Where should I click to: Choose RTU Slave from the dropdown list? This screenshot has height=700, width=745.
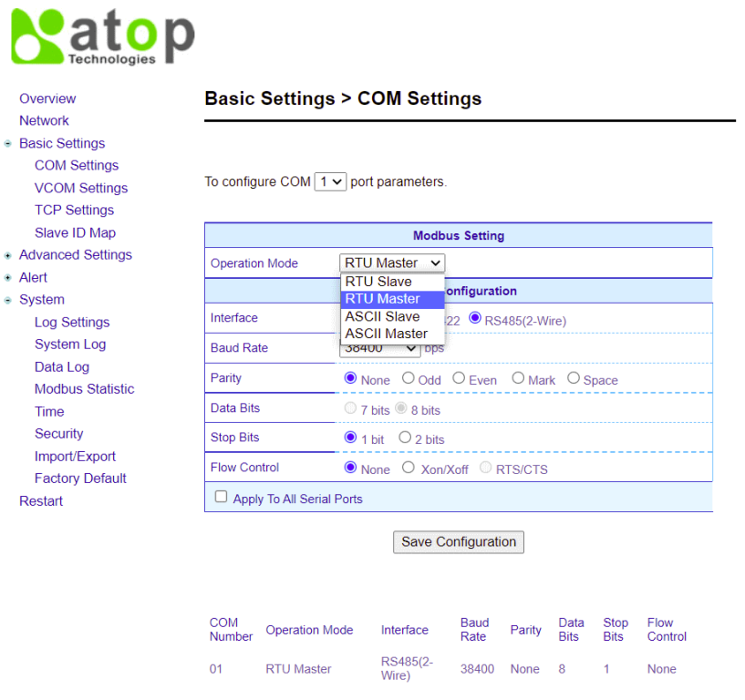pos(392,282)
